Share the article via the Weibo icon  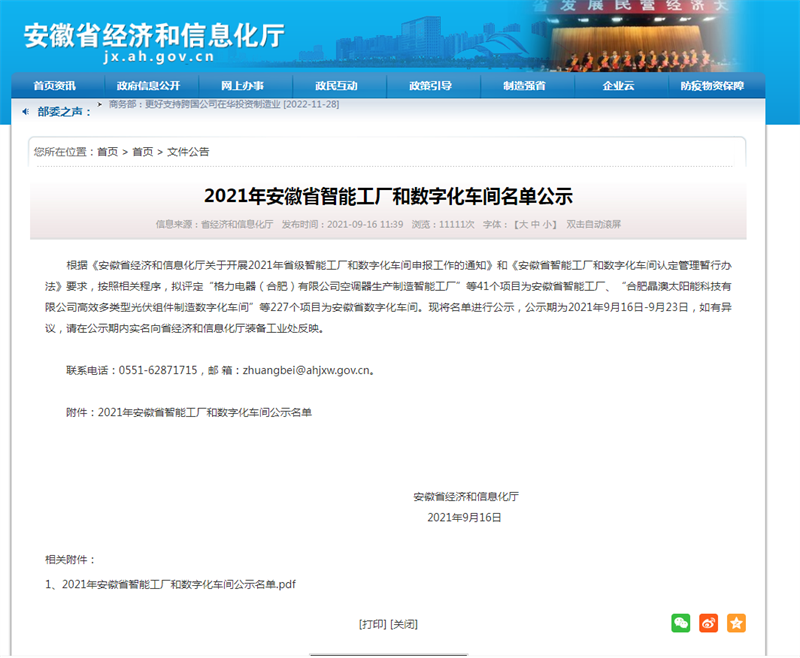coord(708,623)
